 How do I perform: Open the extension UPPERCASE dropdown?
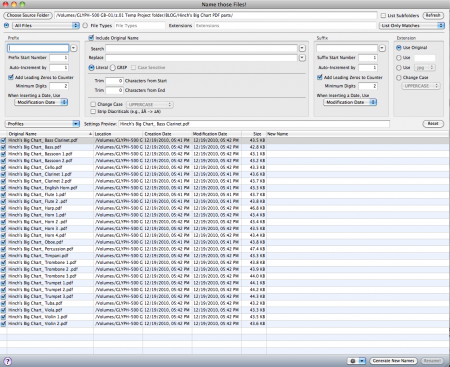pyautogui.click(x=421, y=86)
